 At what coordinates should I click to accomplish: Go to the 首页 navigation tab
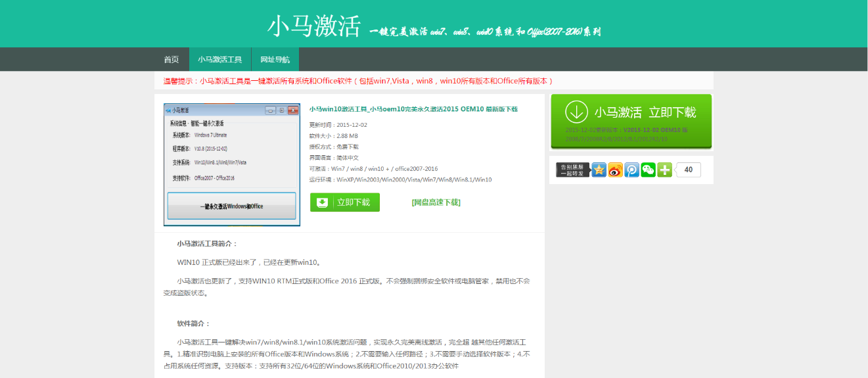pyautogui.click(x=171, y=59)
